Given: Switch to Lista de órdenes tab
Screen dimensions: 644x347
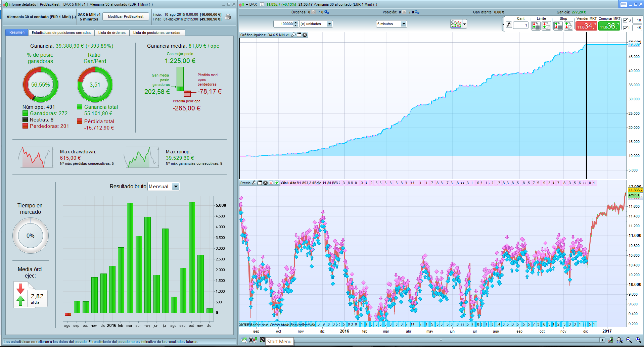Looking at the screenshot, I should [112, 33].
